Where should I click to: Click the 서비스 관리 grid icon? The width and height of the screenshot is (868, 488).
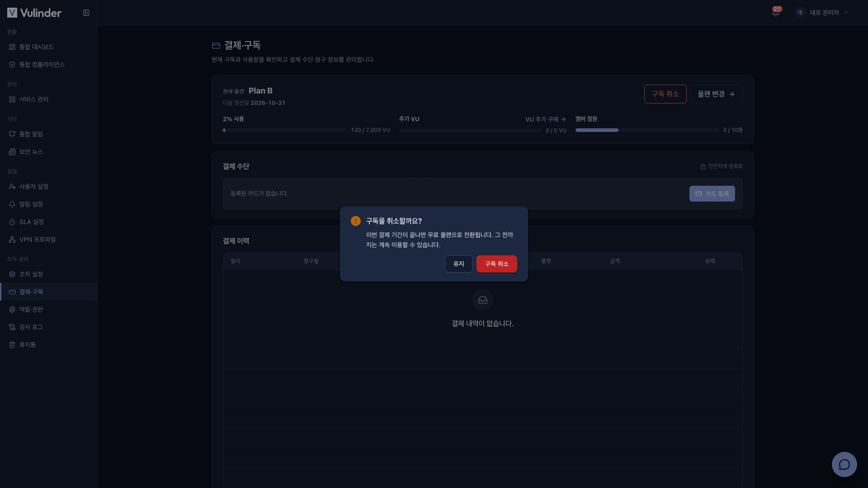[x=12, y=99]
